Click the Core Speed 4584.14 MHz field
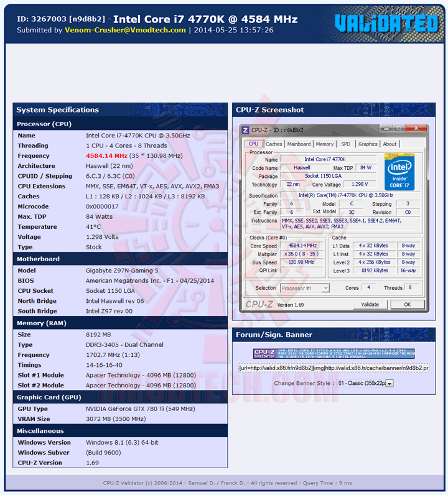 302,246
